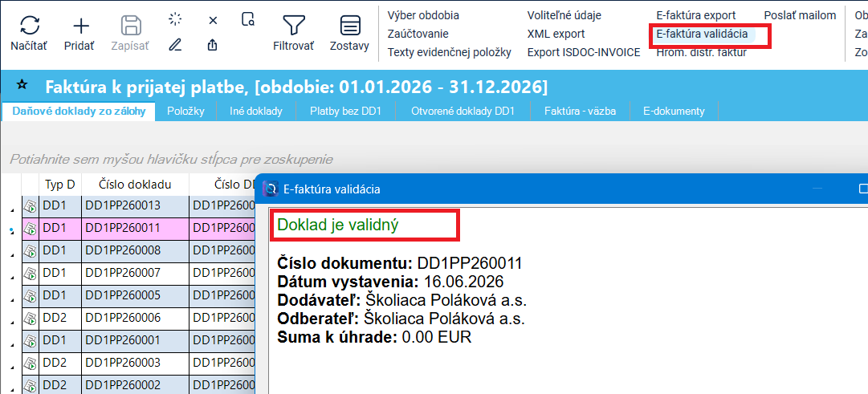Open the Položky tab
The height and width of the screenshot is (394, 868).
(186, 112)
